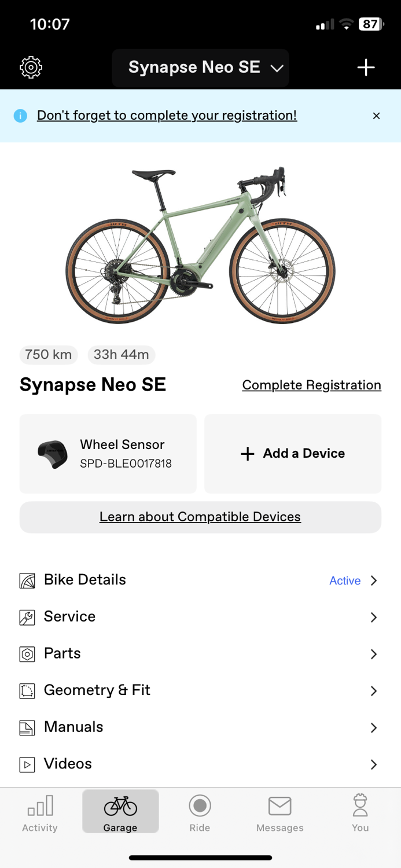
Task: Switch to the Messages tab
Action: click(x=279, y=812)
